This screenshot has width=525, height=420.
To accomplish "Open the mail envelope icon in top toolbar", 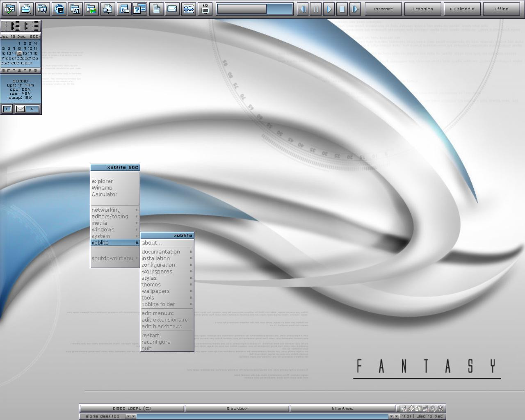I will [x=172, y=9].
